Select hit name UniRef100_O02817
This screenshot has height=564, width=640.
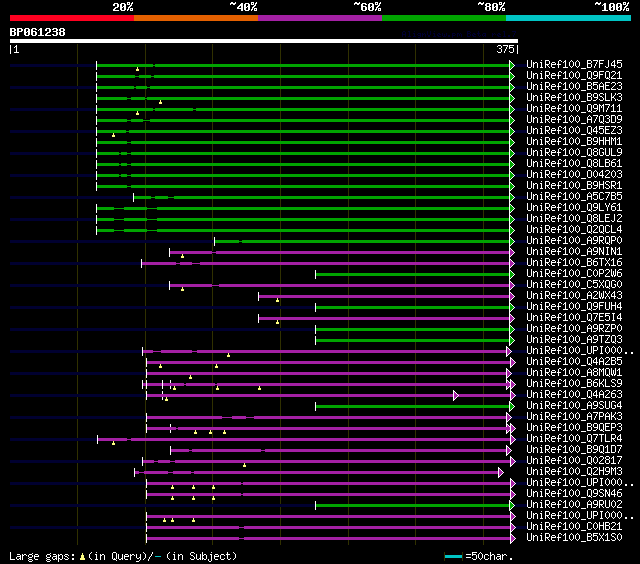pos(574,461)
